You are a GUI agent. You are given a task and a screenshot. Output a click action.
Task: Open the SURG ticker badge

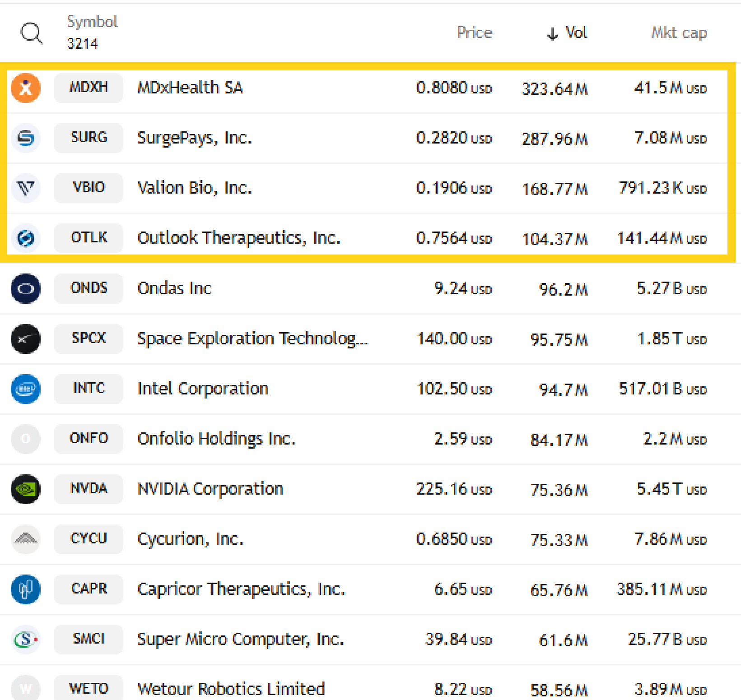coord(89,138)
